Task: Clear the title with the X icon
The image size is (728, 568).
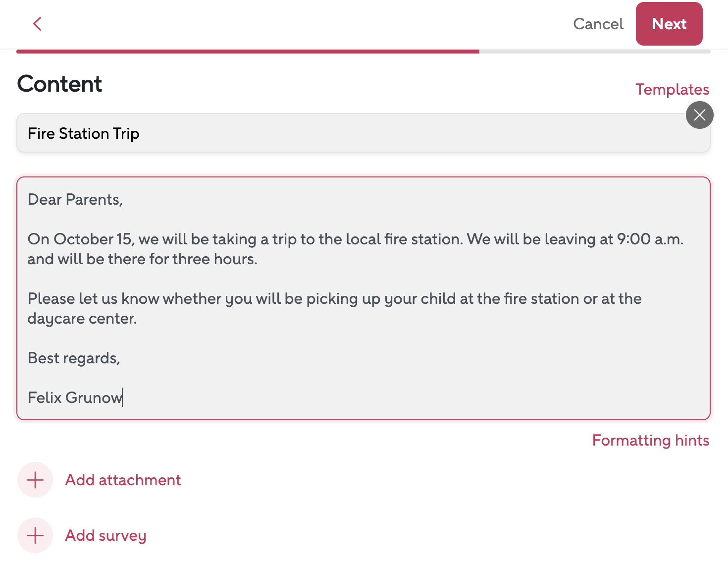Action: (699, 115)
